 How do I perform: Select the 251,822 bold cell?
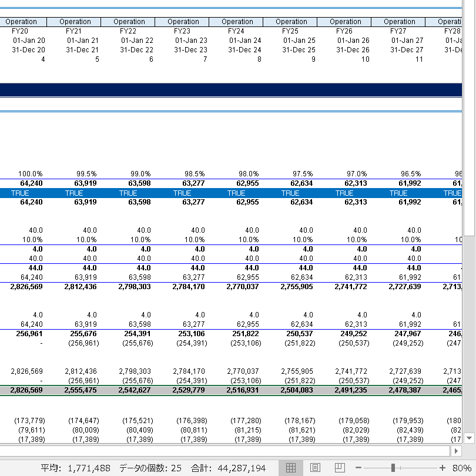245,334
